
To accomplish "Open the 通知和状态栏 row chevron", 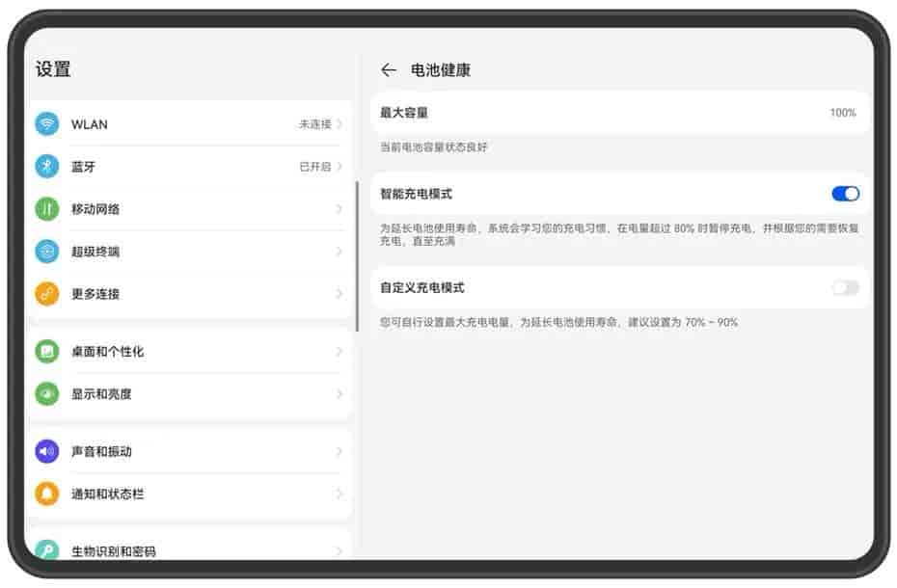I will tap(340, 494).
